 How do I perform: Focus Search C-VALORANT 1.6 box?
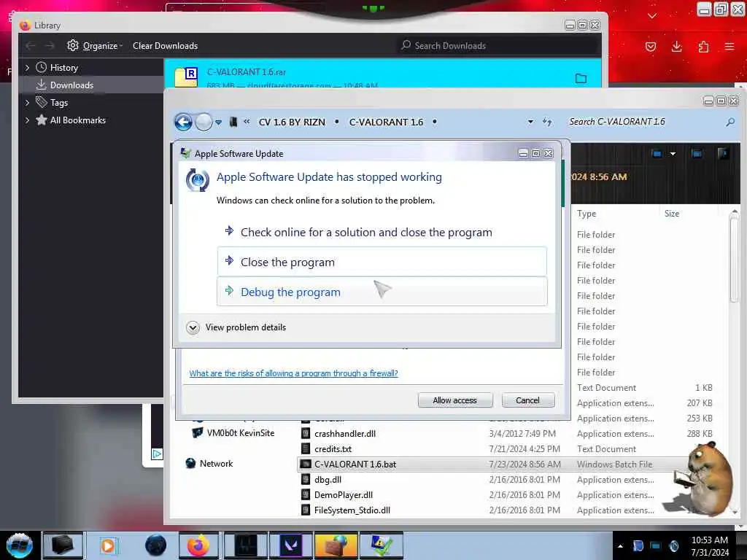643,122
